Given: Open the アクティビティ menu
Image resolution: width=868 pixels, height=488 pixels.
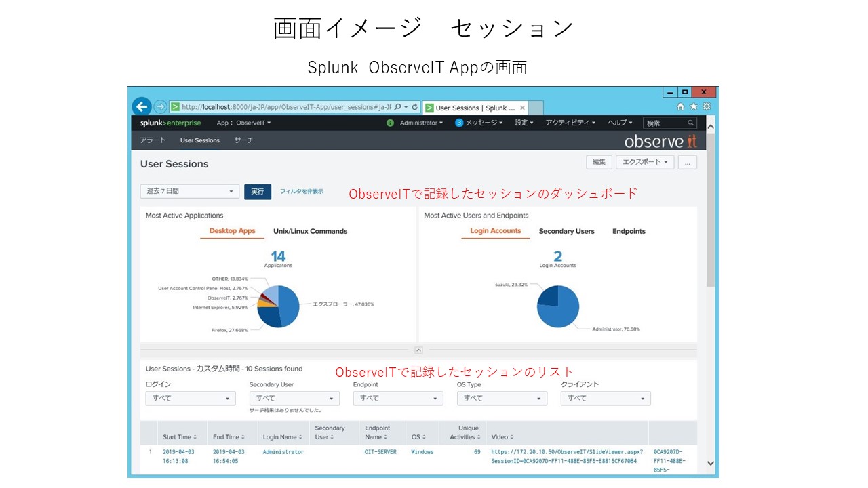Looking at the screenshot, I should click(570, 123).
